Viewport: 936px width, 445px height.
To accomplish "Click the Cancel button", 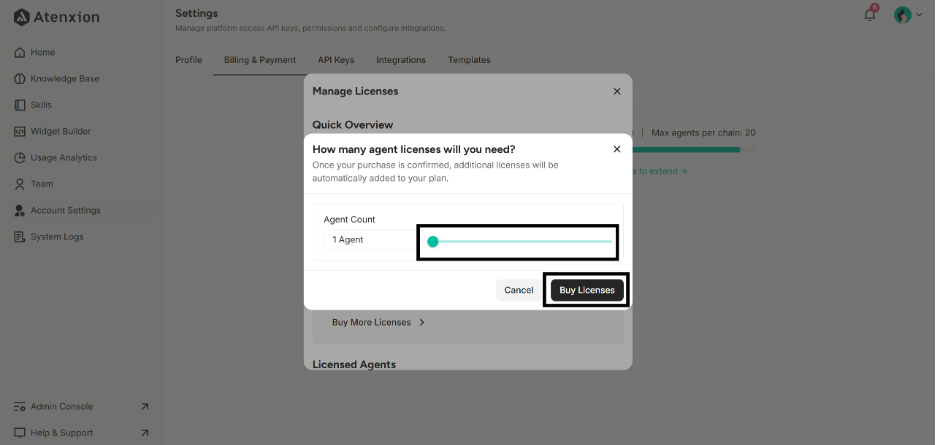I will pyautogui.click(x=519, y=290).
